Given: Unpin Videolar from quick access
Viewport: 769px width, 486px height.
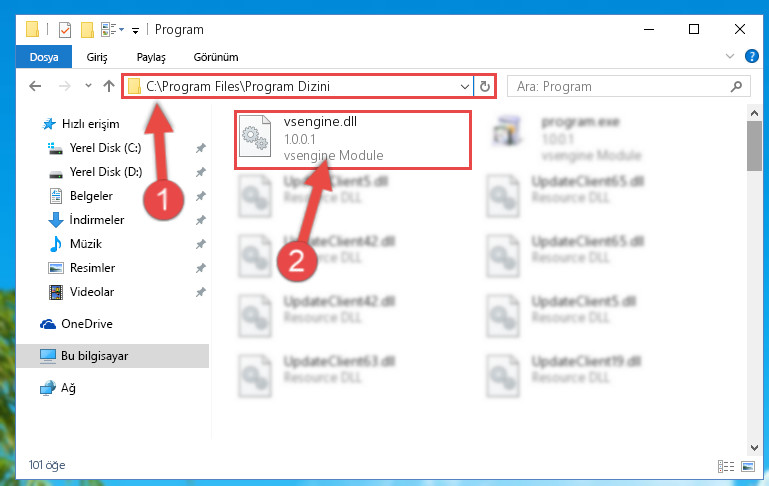Looking at the screenshot, I should pos(201,292).
